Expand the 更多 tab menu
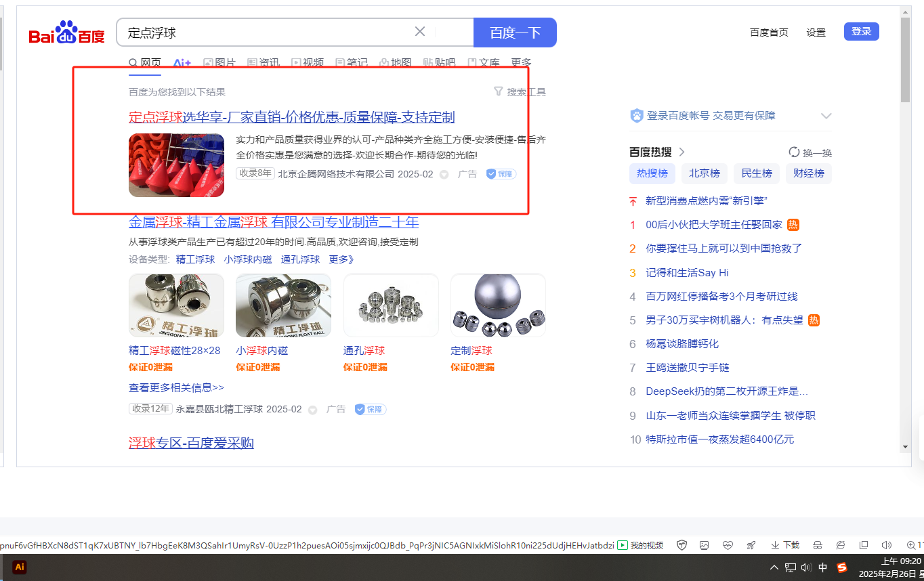Viewport: 924px width, 581px height. coord(522,62)
